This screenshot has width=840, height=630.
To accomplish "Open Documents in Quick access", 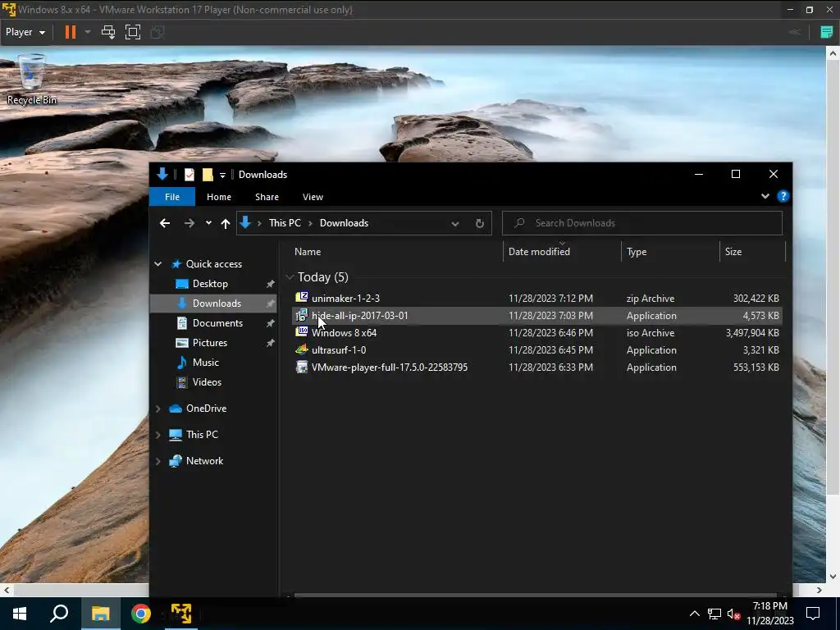I will [x=217, y=323].
